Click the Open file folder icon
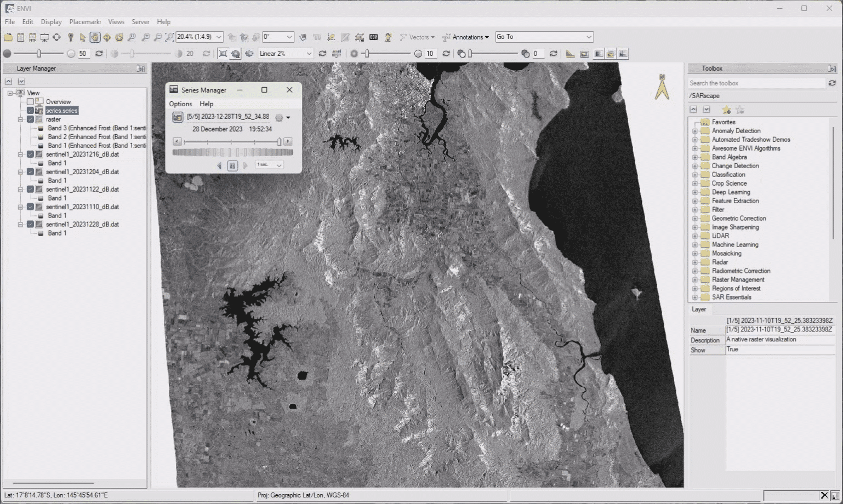The height and width of the screenshot is (504, 843). (x=8, y=37)
